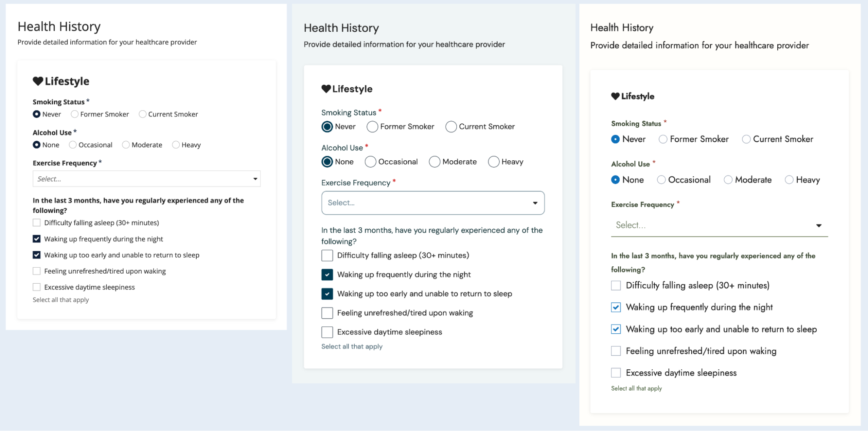The width and height of the screenshot is (868, 431).
Task: Select the None alcohol radio in the right form
Action: (615, 180)
